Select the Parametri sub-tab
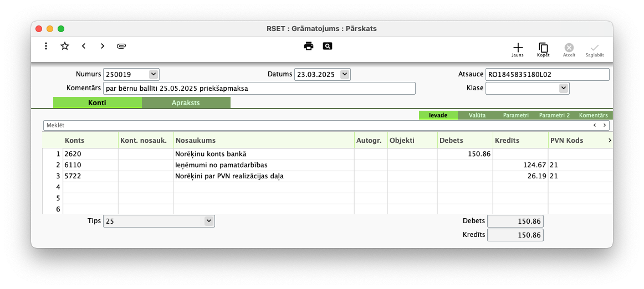This screenshot has width=644, height=289. click(x=516, y=115)
